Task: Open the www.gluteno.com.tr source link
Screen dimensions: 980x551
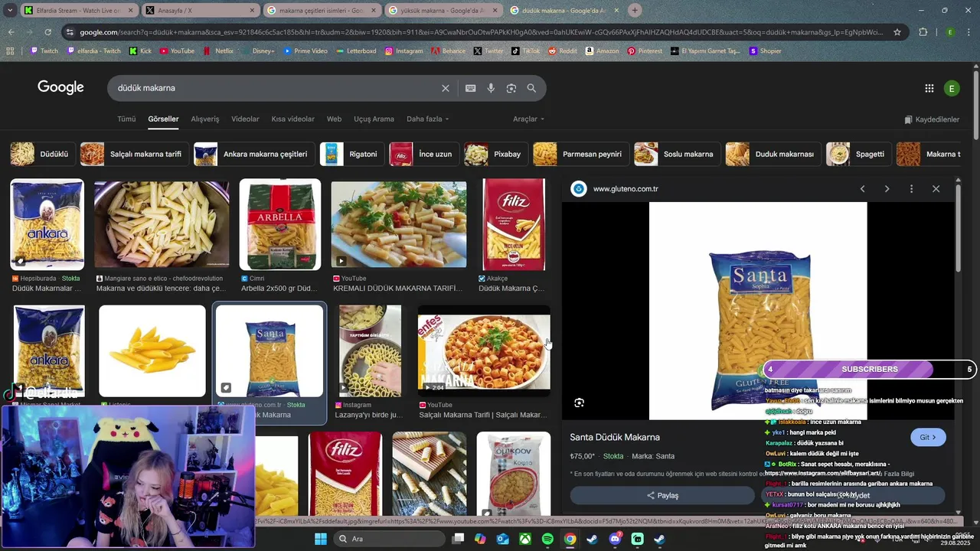Action: pos(626,189)
